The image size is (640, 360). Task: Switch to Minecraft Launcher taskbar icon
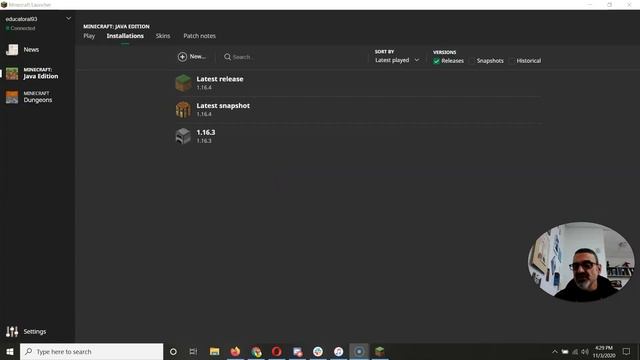380,351
